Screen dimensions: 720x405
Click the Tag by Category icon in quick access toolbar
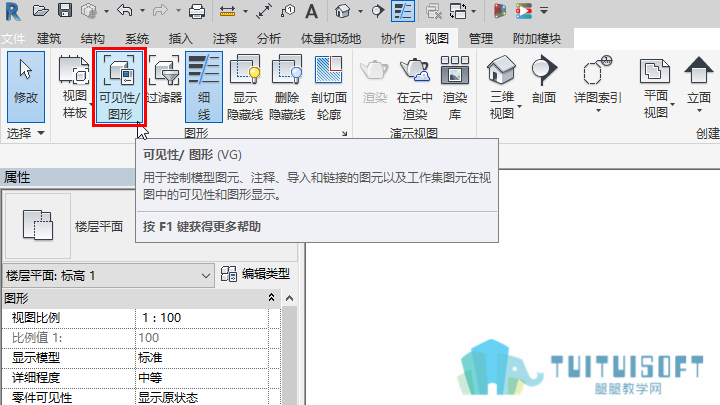click(x=288, y=11)
